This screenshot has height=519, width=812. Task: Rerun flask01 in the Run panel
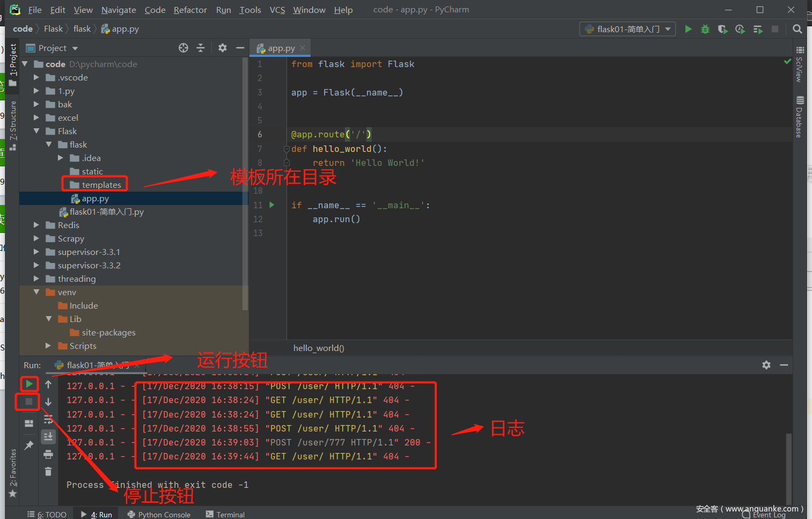tap(29, 384)
